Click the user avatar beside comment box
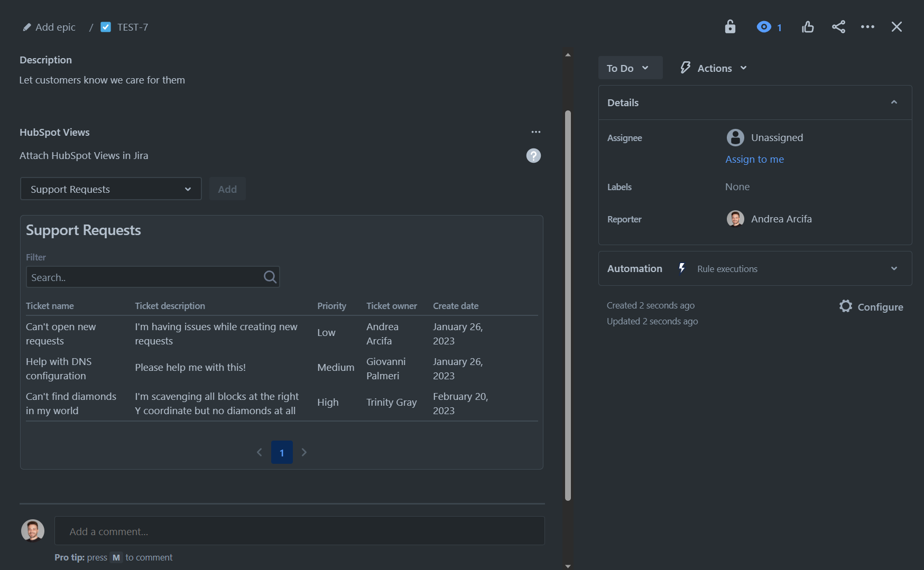The width and height of the screenshot is (924, 570). (x=33, y=530)
